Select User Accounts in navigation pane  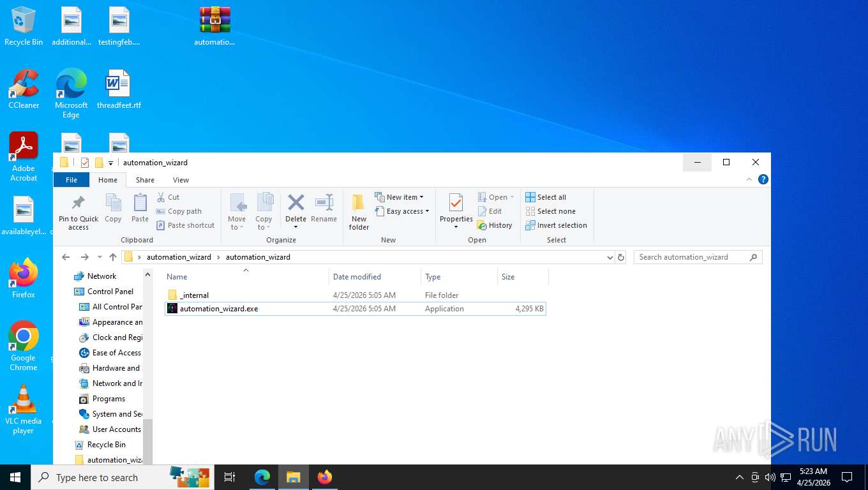coord(116,429)
